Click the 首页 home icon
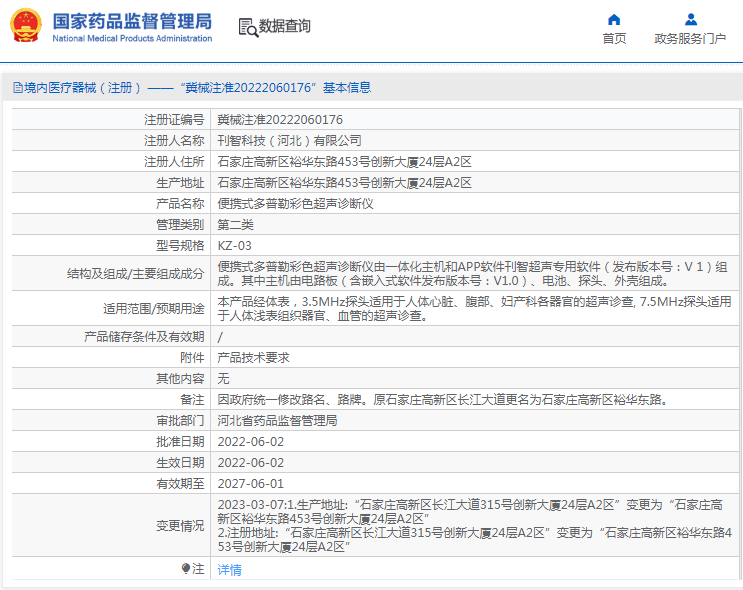This screenshot has height=590, width=743. point(614,19)
